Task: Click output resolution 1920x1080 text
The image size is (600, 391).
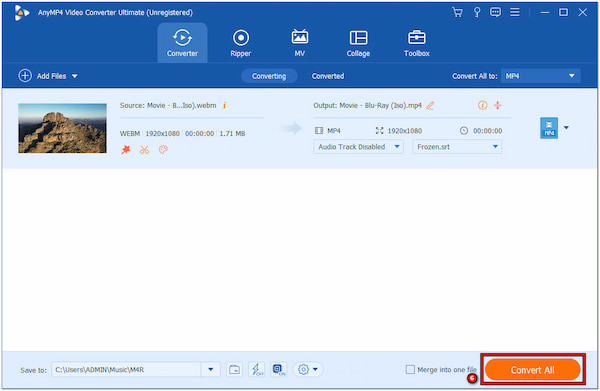Action: pyautogui.click(x=405, y=131)
